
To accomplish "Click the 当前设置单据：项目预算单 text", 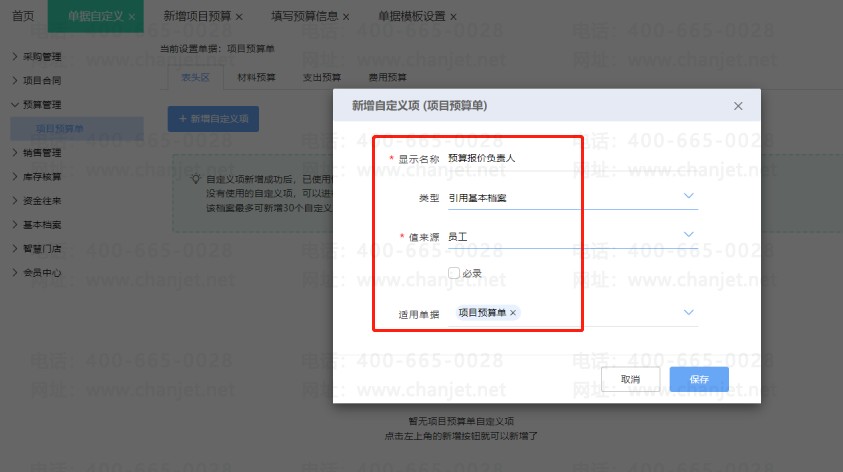I will pyautogui.click(x=217, y=49).
